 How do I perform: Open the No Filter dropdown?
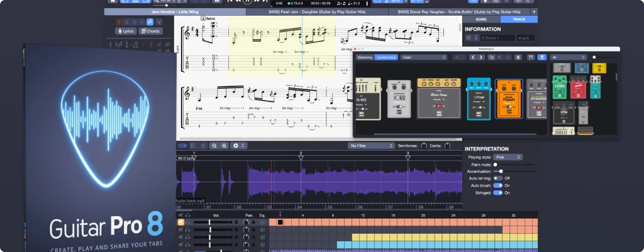371,146
